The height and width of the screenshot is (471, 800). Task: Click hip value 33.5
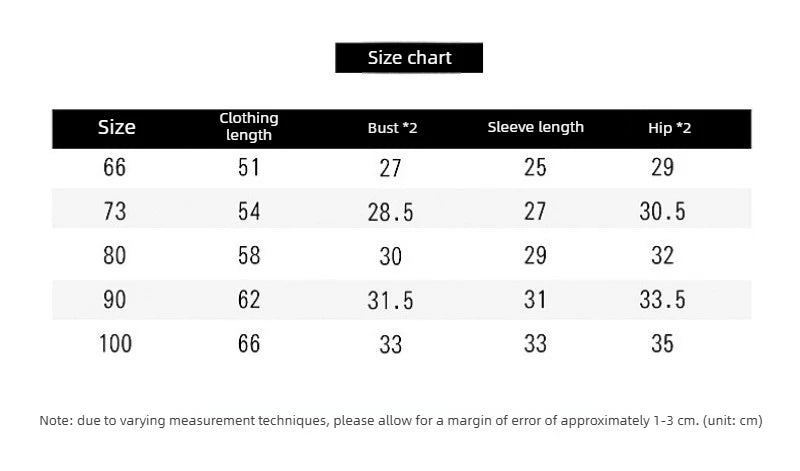(662, 300)
